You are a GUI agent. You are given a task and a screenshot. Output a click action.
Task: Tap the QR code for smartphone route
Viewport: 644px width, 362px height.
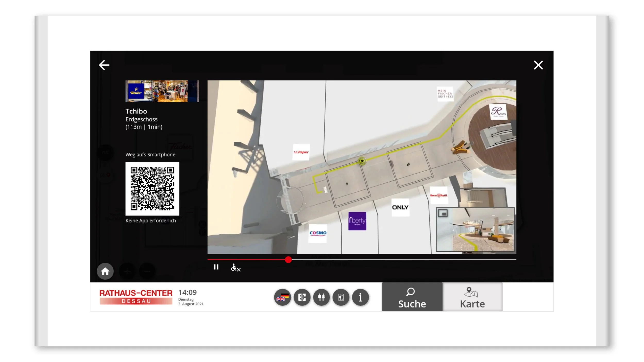click(x=152, y=189)
